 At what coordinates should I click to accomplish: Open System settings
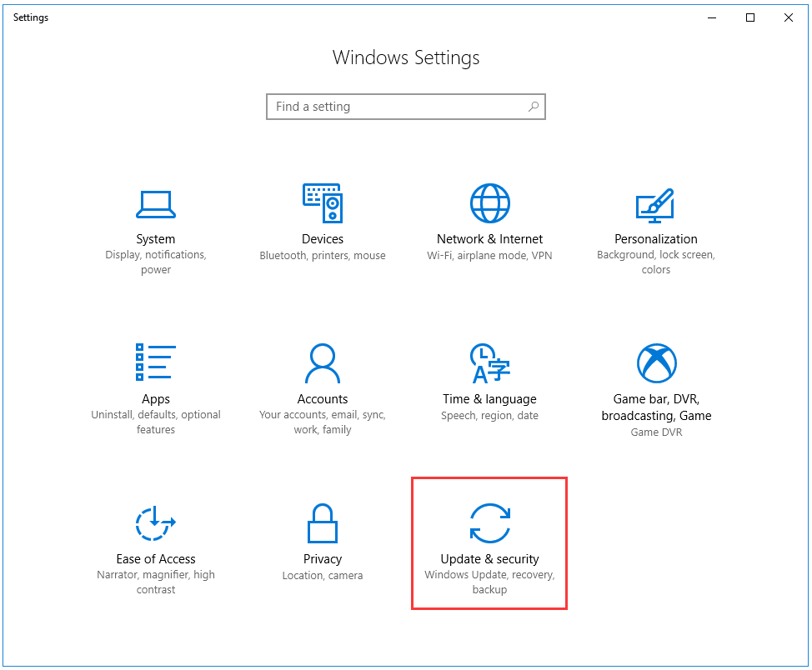tap(156, 221)
